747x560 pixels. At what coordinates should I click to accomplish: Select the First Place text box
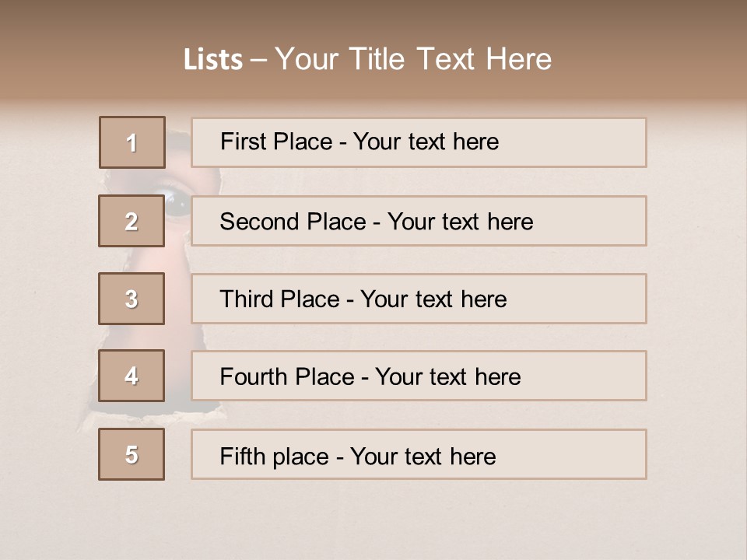(419, 142)
